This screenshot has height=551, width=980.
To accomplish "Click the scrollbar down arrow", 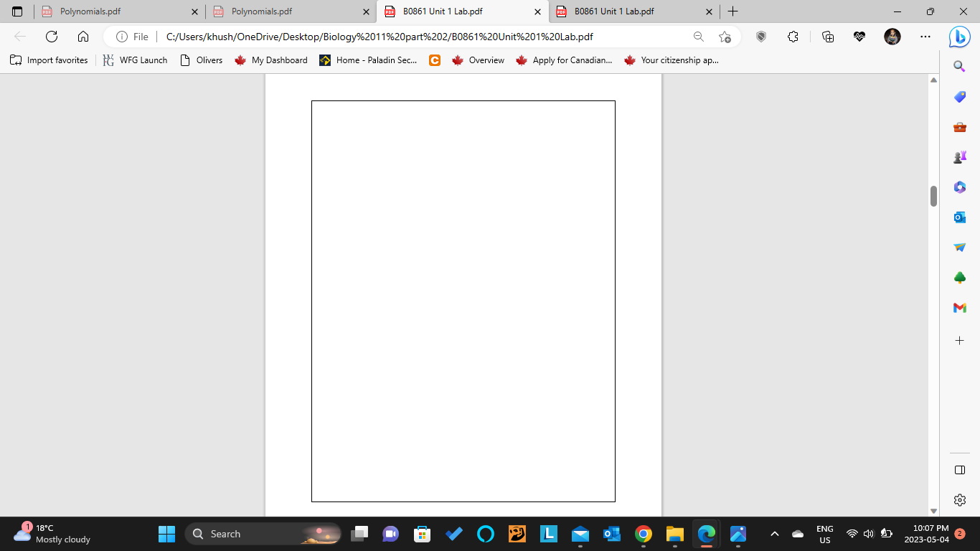I will click(933, 511).
